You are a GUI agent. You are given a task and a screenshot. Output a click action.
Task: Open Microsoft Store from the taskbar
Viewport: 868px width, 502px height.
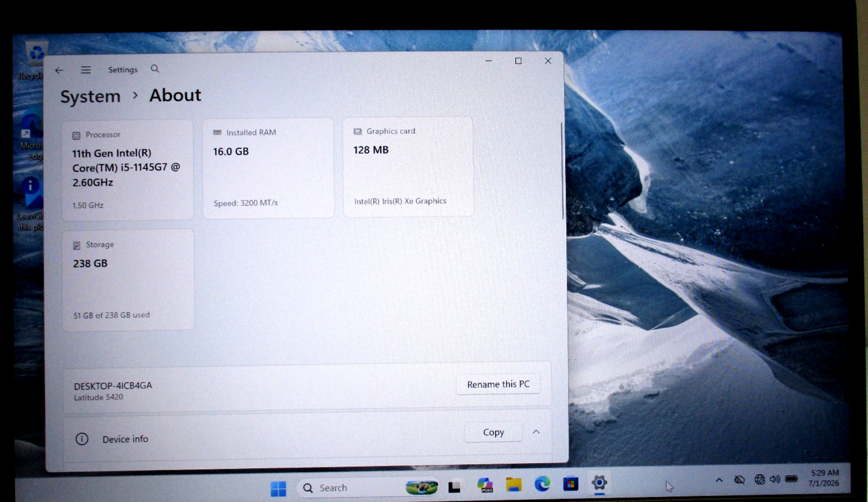(570, 484)
